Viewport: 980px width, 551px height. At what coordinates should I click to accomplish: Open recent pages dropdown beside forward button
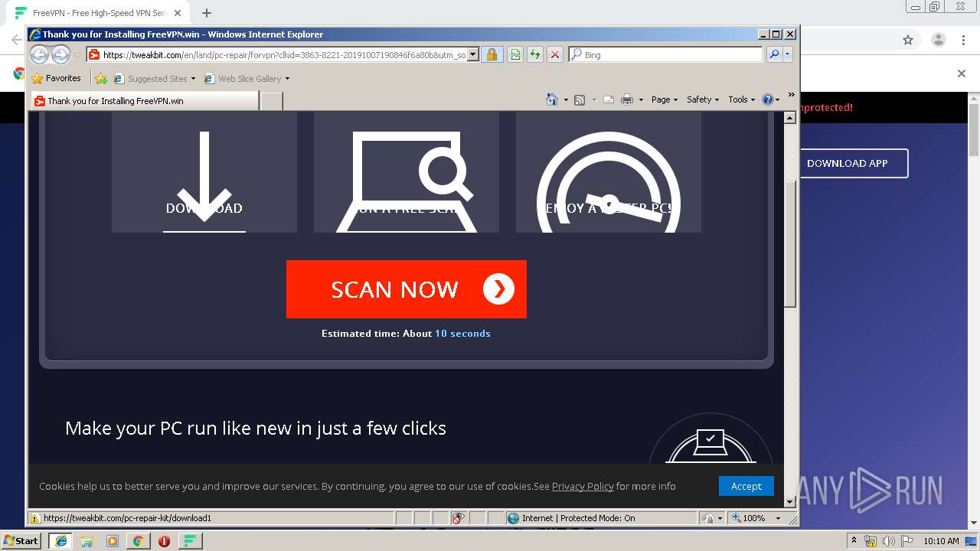pos(77,55)
